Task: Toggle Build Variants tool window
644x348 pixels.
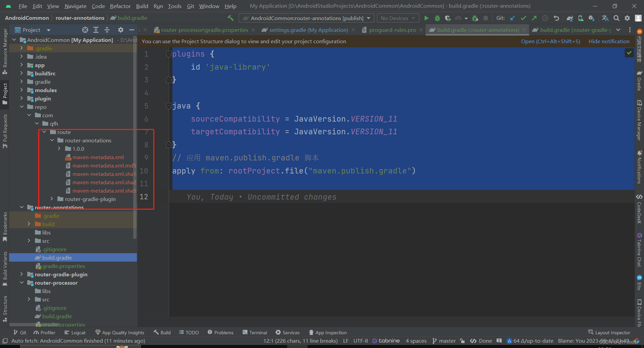Action: pyautogui.click(x=5, y=269)
